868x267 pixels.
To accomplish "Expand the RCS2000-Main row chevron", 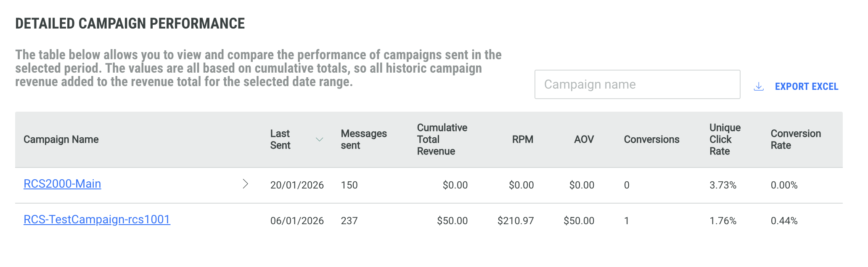I will pyautogui.click(x=246, y=184).
